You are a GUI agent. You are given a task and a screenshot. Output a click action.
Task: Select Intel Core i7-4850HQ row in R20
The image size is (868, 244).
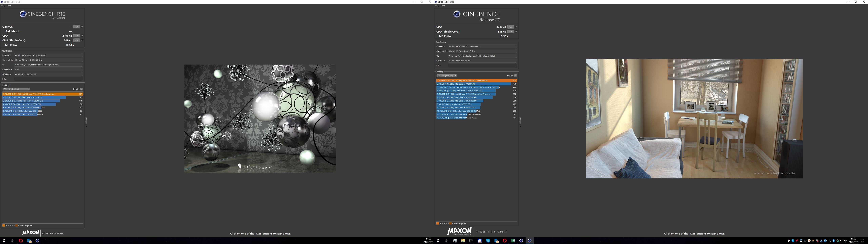click(476, 101)
